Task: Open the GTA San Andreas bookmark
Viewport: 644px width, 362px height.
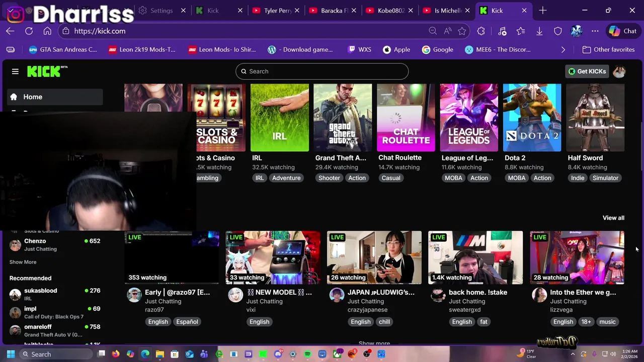Action: click(x=63, y=50)
